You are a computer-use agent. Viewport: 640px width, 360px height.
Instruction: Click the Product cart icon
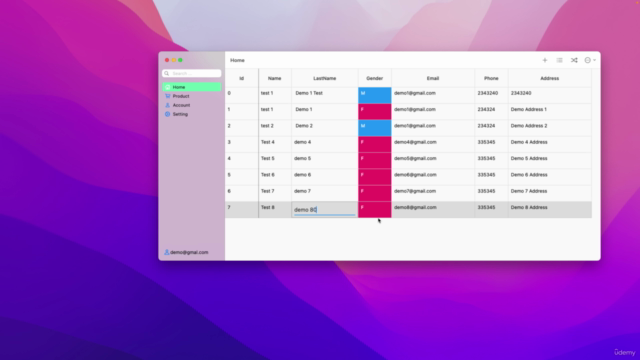(167, 96)
